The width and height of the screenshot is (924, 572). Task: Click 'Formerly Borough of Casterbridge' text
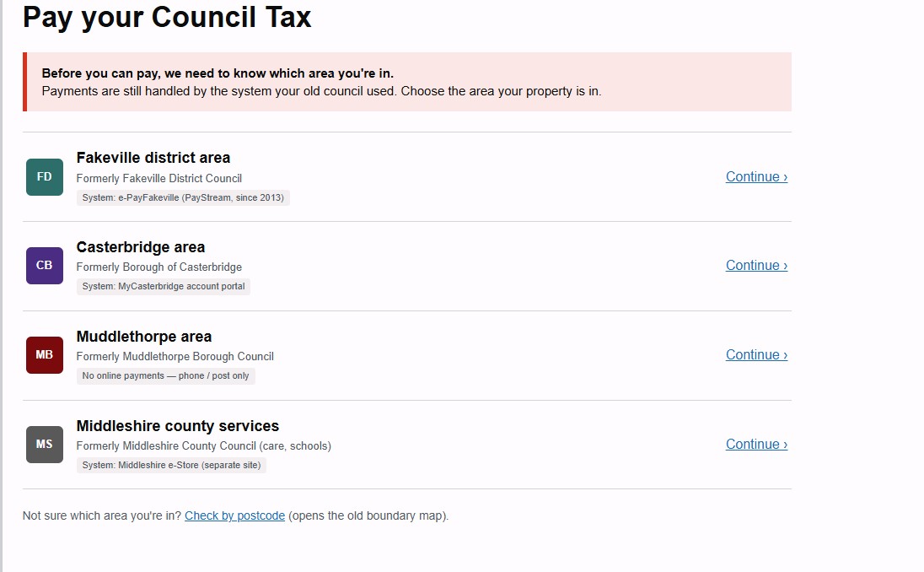pos(159,267)
